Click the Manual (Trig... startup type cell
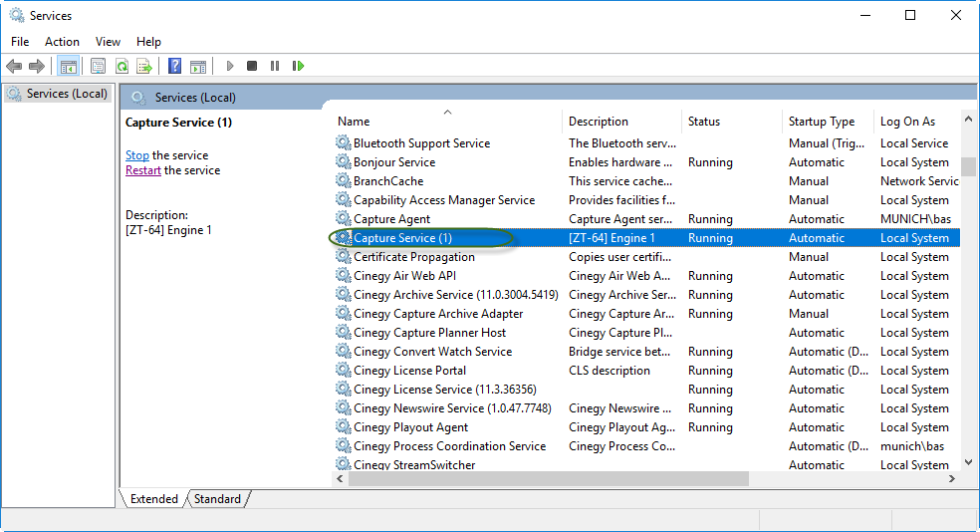This screenshot has height=532, width=980. [827, 143]
